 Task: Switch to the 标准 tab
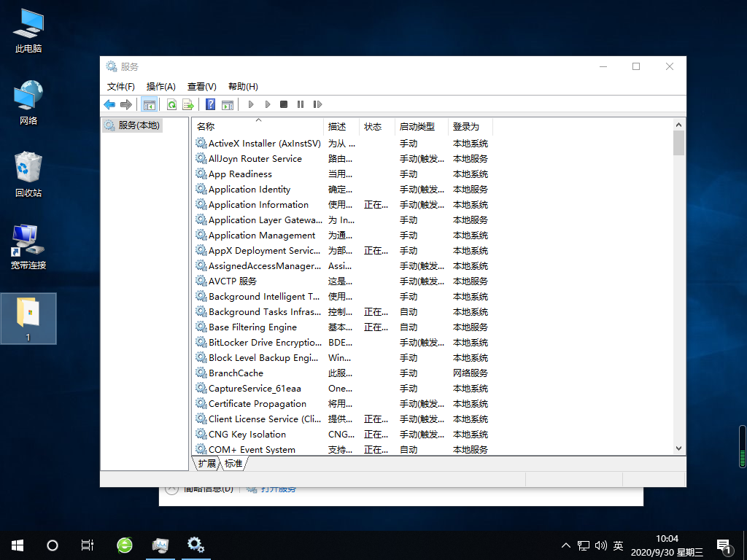click(233, 463)
